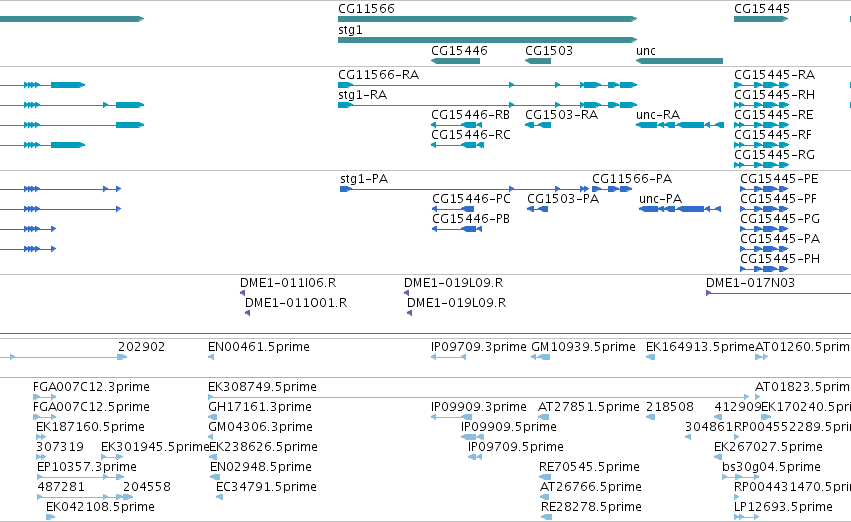Screen dimensions: 851x522
Task: Click the CG15445-PH protein label
Action: pos(780,259)
